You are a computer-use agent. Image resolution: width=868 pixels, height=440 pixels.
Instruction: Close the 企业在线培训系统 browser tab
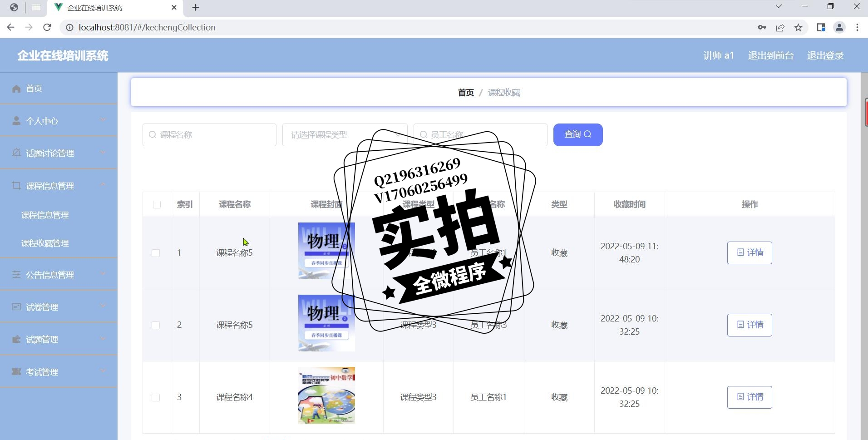(x=174, y=8)
